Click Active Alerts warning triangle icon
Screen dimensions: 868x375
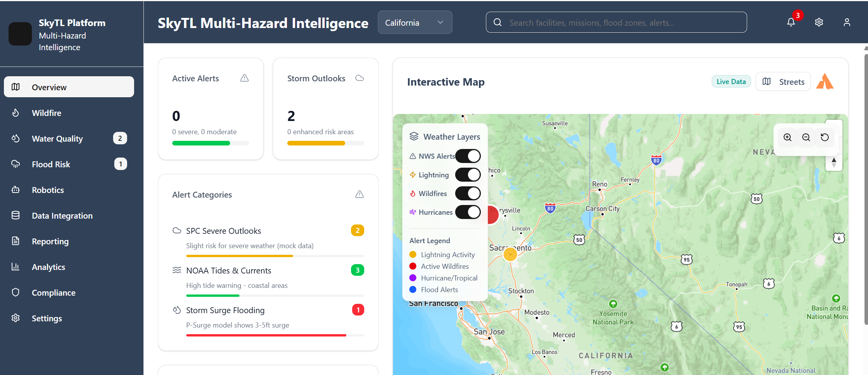click(245, 78)
